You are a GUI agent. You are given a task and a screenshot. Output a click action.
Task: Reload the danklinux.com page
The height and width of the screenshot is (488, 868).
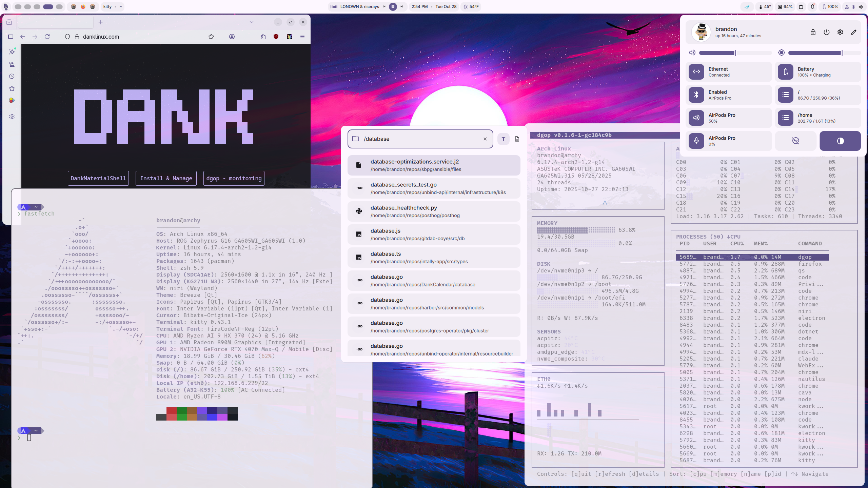click(47, 37)
